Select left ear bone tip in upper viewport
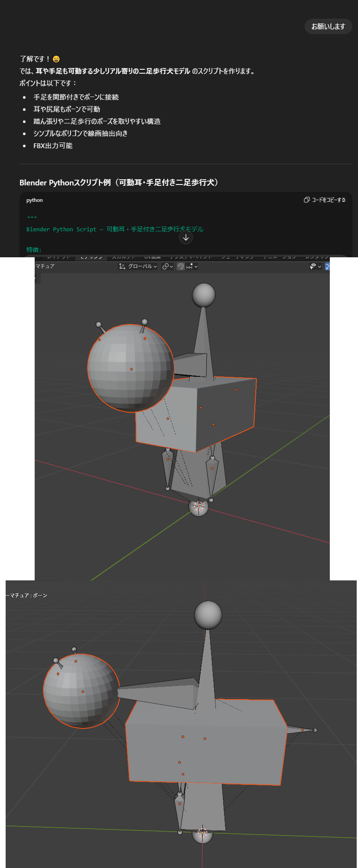The image size is (358, 868). point(99,325)
